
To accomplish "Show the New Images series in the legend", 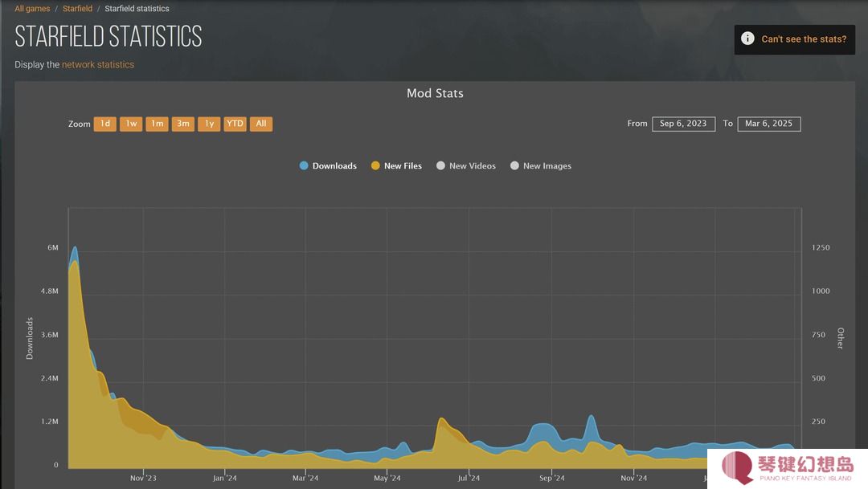I will [x=541, y=166].
